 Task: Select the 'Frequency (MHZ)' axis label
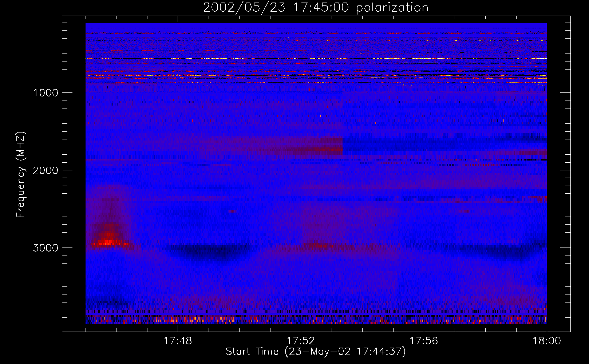click(x=21, y=175)
